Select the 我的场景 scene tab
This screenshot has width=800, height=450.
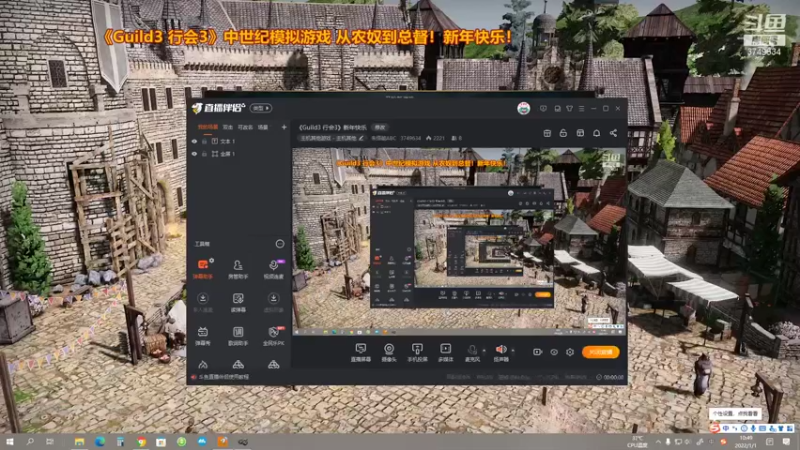(x=208, y=127)
